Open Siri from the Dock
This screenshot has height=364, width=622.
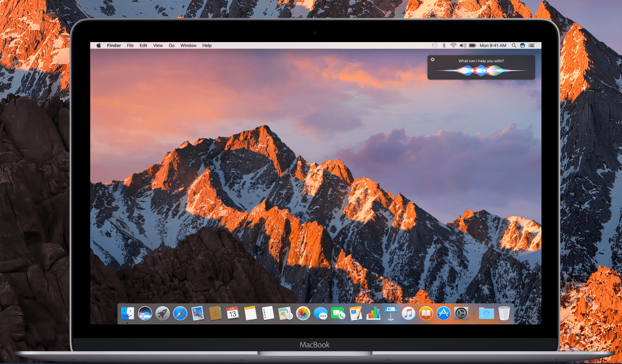pyautogui.click(x=145, y=313)
